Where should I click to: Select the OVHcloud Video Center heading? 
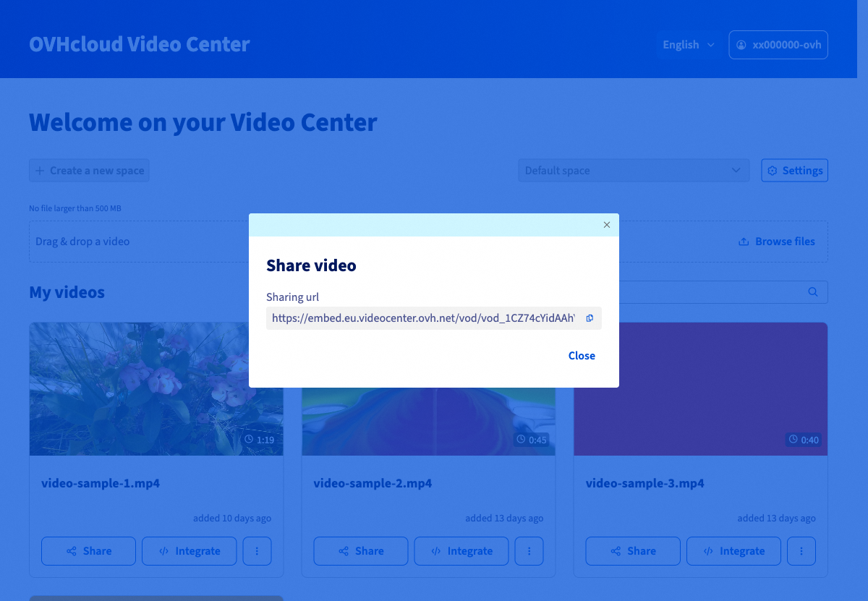pos(139,44)
